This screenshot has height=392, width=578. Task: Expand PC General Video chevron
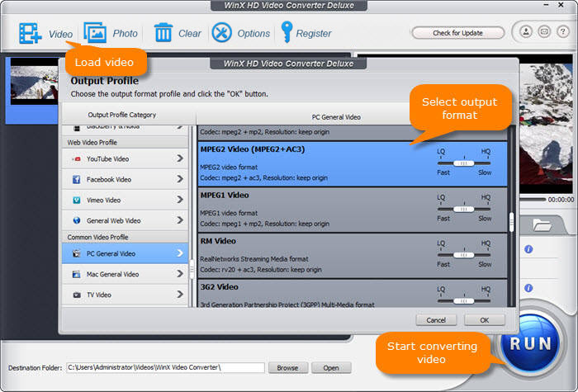[179, 253]
